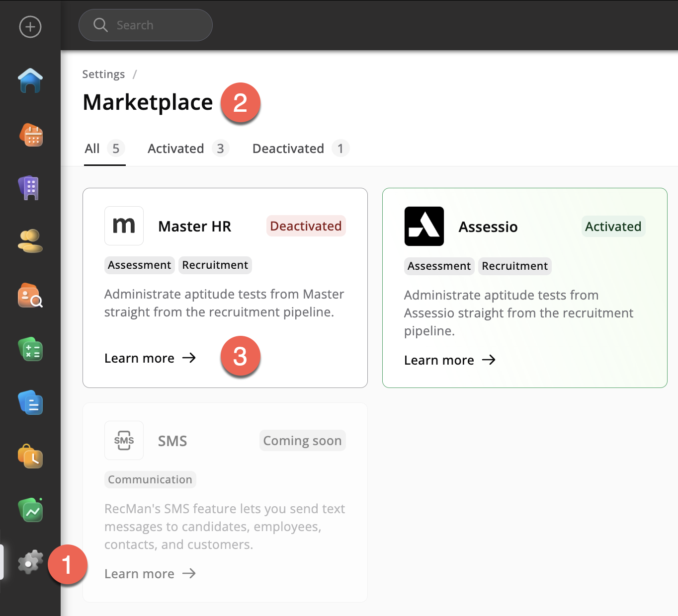Open the Home icon in sidebar
Image resolution: width=678 pixels, height=616 pixels.
coord(30,80)
